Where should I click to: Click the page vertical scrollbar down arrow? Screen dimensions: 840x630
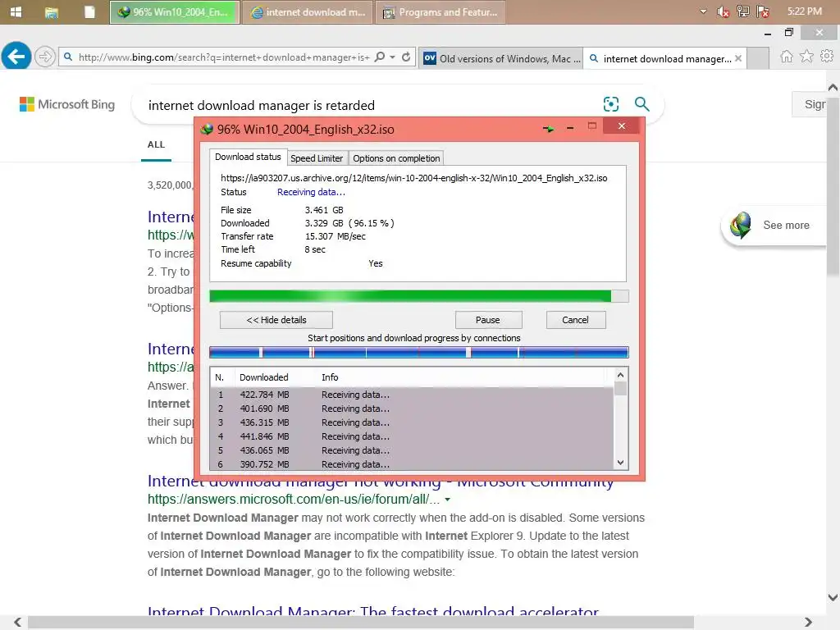coord(833,597)
